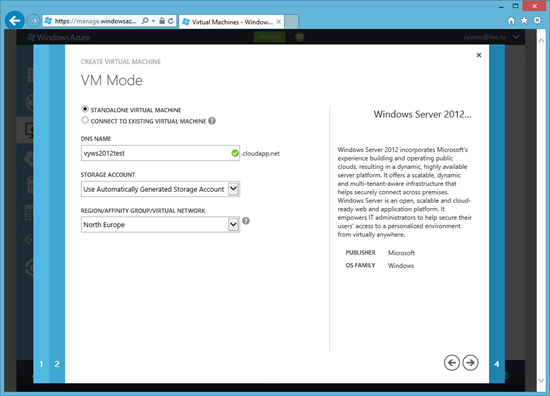The width and height of the screenshot is (550, 396).
Task: Jump to wizard step 4
Action: pos(497,364)
